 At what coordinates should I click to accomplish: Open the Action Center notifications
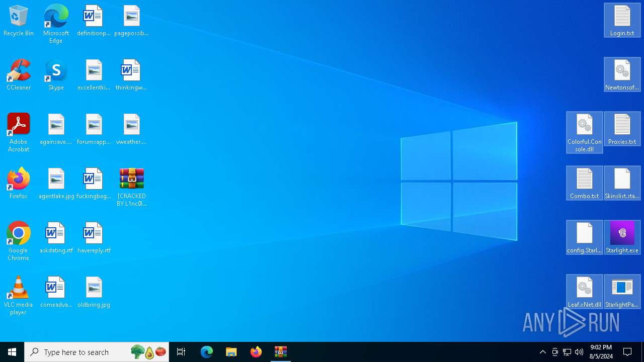[x=627, y=352]
